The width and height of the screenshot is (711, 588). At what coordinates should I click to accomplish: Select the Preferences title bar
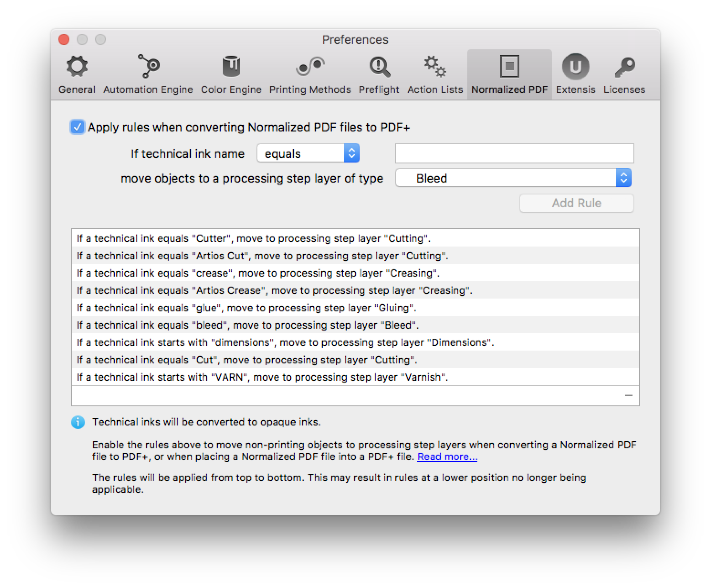click(355, 40)
